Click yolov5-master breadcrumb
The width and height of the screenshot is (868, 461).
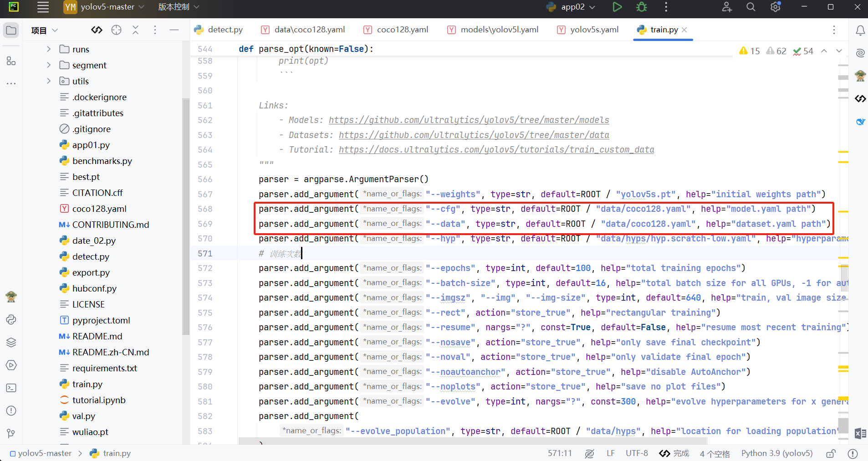tap(41, 453)
